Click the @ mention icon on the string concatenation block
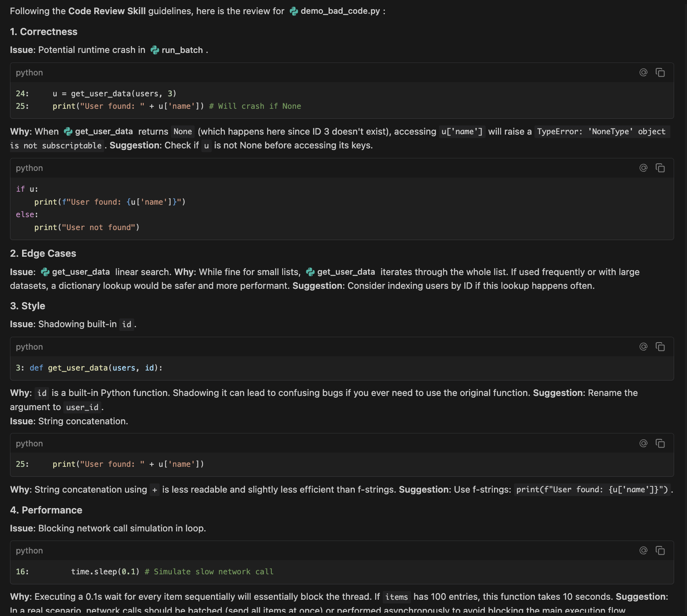Viewport: 687px width, 616px height. click(643, 443)
